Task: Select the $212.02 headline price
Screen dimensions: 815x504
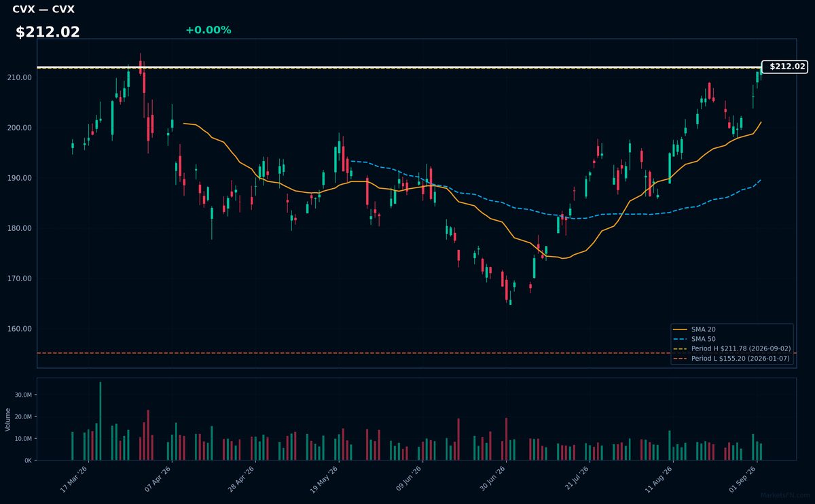Action: (x=48, y=32)
